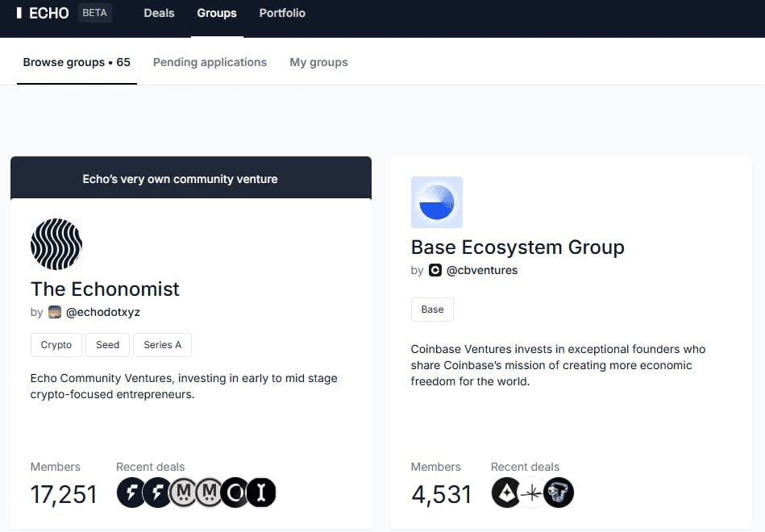This screenshot has height=532, width=765.
Task: Click the Echo Community Ventures description text
Action: tap(184, 386)
